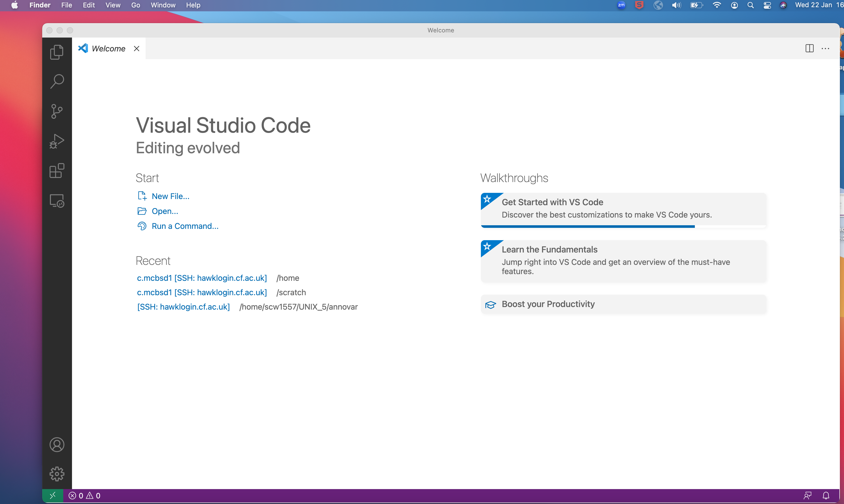Click Run a Command... link
The image size is (844, 504).
(x=185, y=226)
